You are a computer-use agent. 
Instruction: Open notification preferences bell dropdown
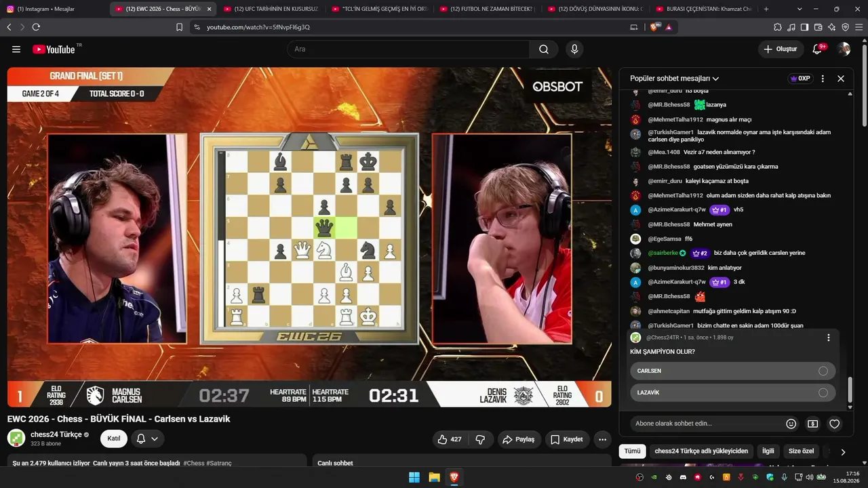point(147,439)
